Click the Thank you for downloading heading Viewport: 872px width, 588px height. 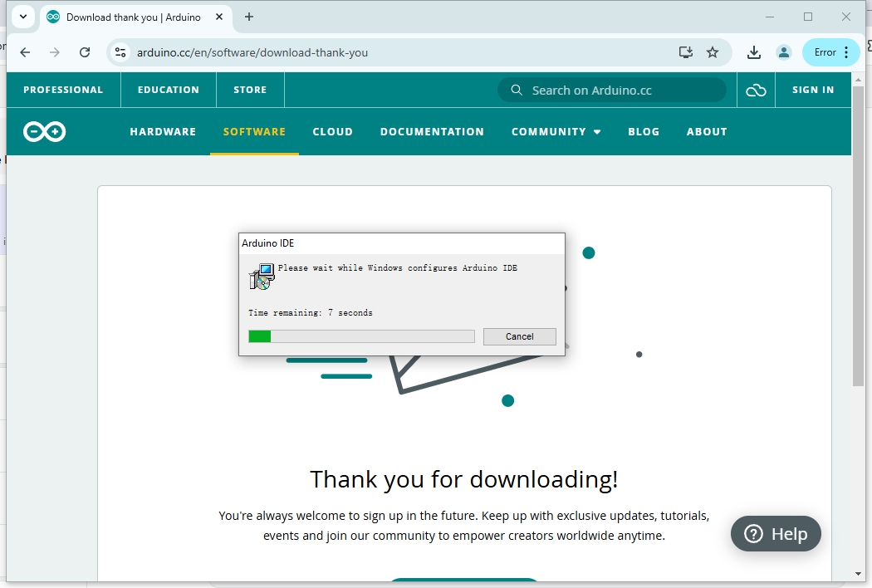tap(463, 479)
